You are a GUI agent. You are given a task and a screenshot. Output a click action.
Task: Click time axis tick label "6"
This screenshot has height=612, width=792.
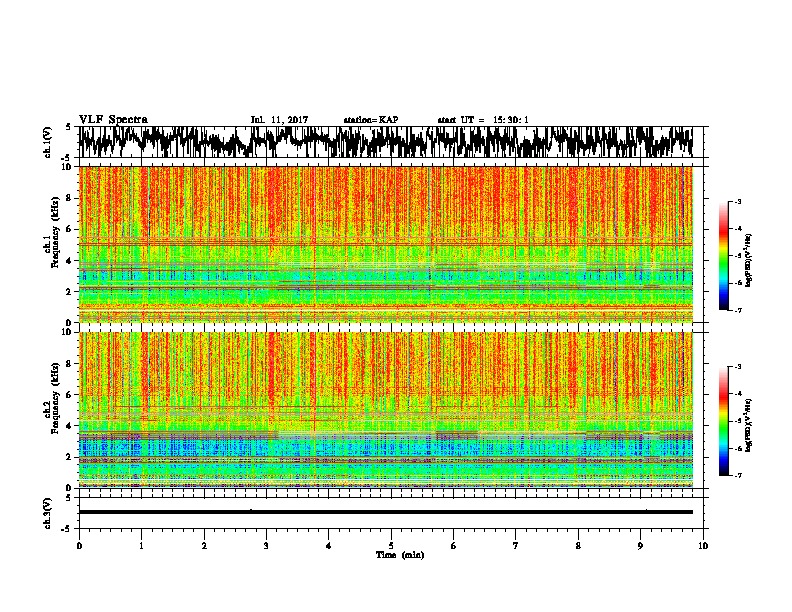[x=454, y=546]
